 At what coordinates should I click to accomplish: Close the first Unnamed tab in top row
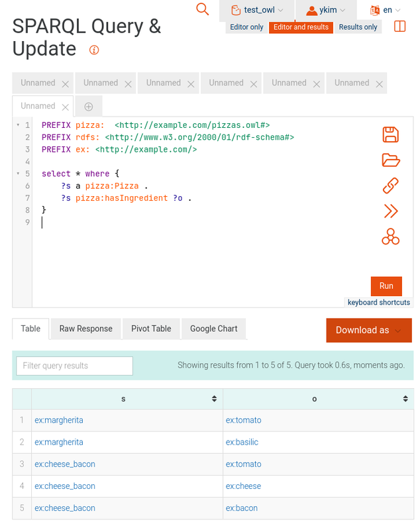(x=65, y=84)
